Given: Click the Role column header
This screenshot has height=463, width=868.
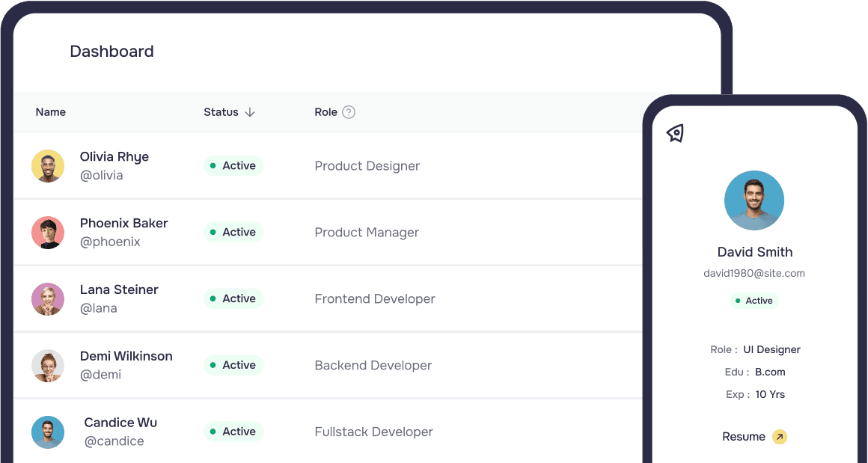Looking at the screenshot, I should click(325, 112).
